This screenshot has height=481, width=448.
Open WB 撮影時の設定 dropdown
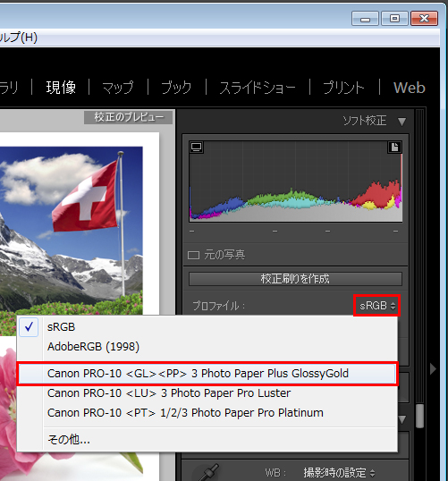pyautogui.click(x=339, y=473)
